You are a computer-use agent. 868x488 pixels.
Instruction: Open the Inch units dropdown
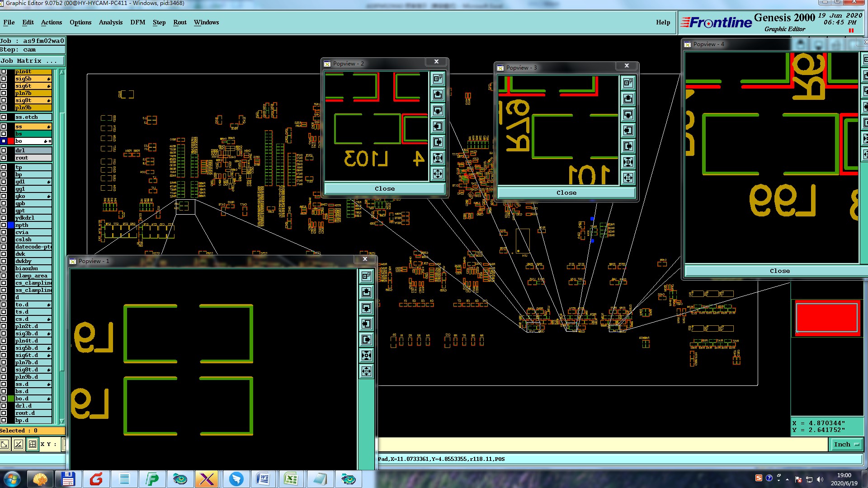click(846, 444)
